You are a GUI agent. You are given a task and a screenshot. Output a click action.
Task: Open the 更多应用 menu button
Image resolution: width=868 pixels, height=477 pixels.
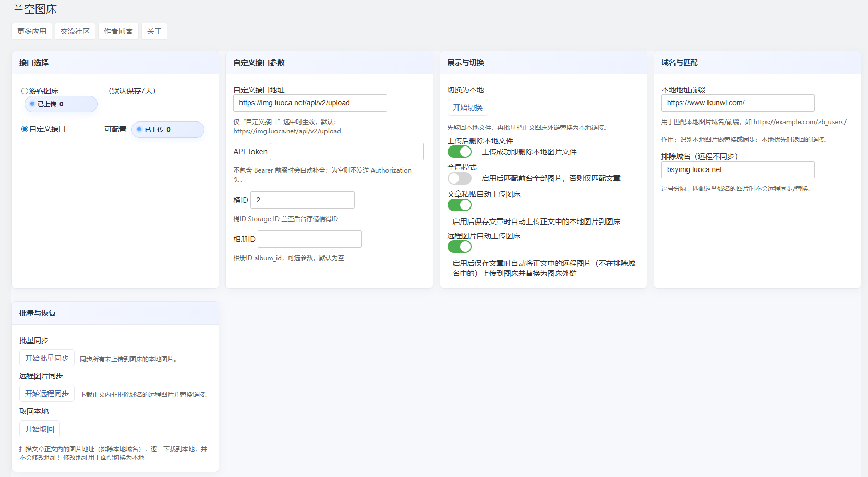tap(32, 31)
